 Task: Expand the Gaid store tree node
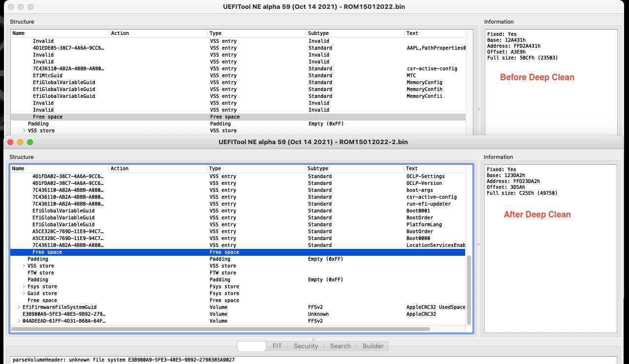tap(24, 294)
